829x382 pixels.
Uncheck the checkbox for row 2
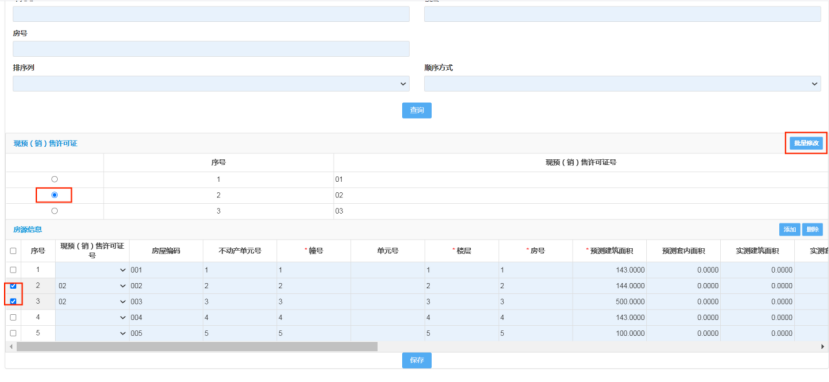[x=13, y=286]
